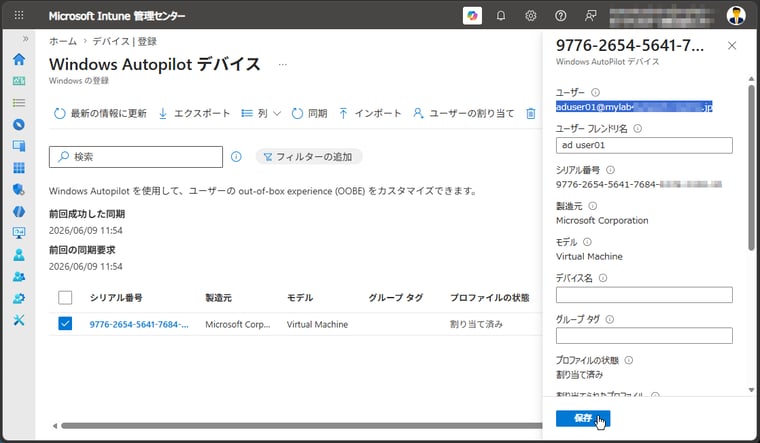The height and width of the screenshot is (443, 760).
Task: Sort by シリアル番号 column header
Action: [x=116, y=298]
